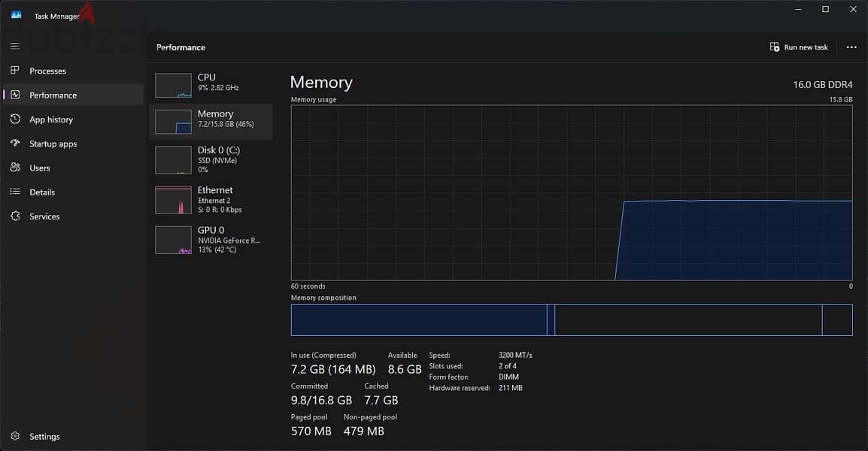Click the Settings gear icon
The height and width of the screenshot is (451, 868).
pos(15,436)
